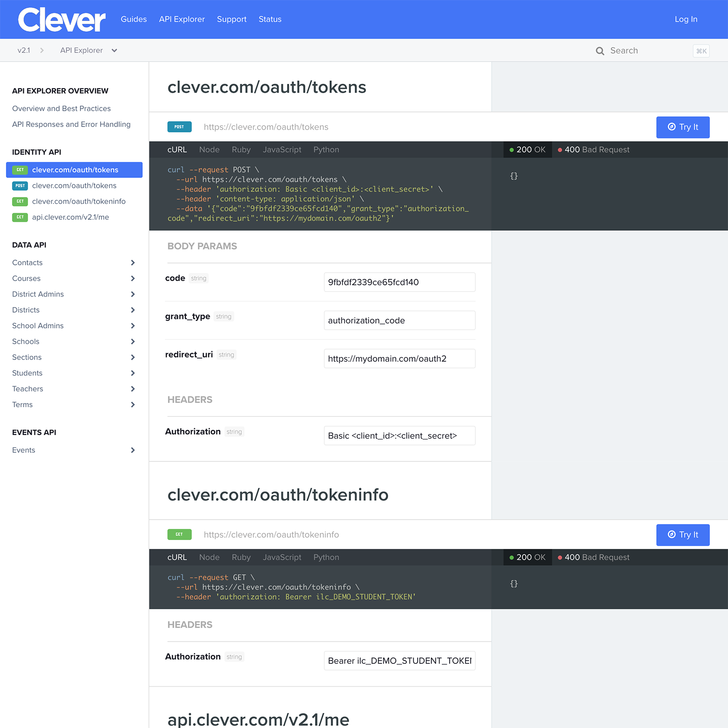Select Node tab for tokeninfo code sample
This screenshot has width=728, height=728.
click(x=209, y=557)
